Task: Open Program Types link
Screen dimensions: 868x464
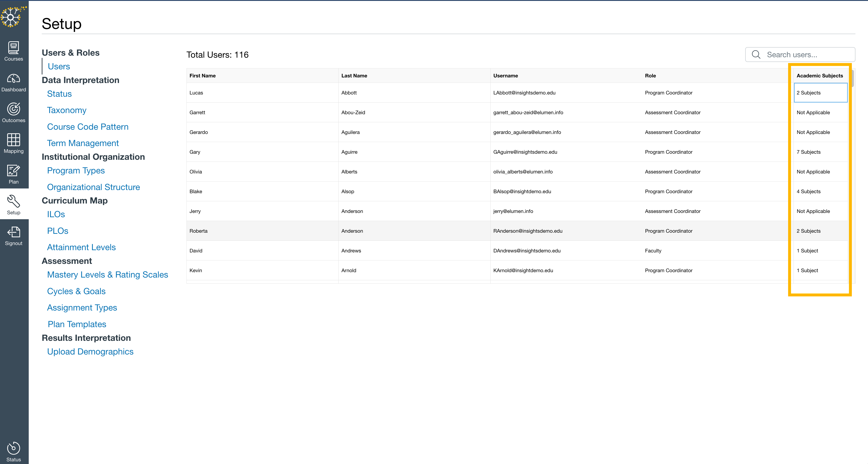Action: pyautogui.click(x=76, y=171)
